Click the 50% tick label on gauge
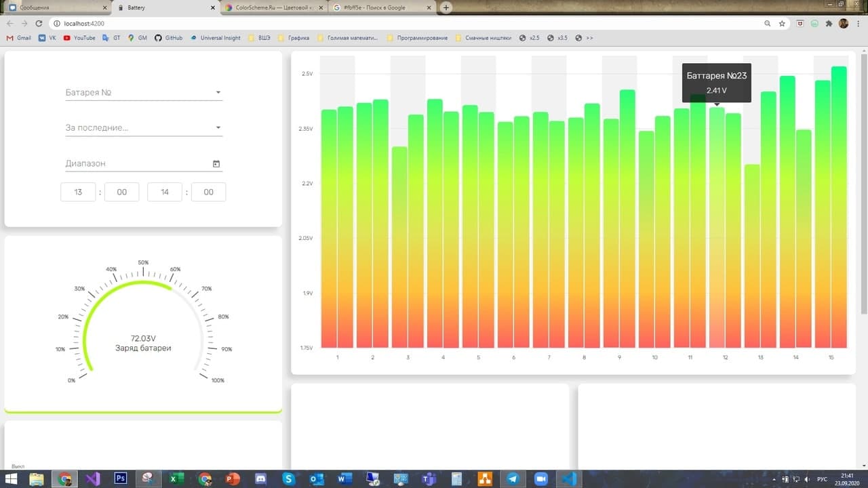Screen dimensions: 868x488 coord(143,262)
